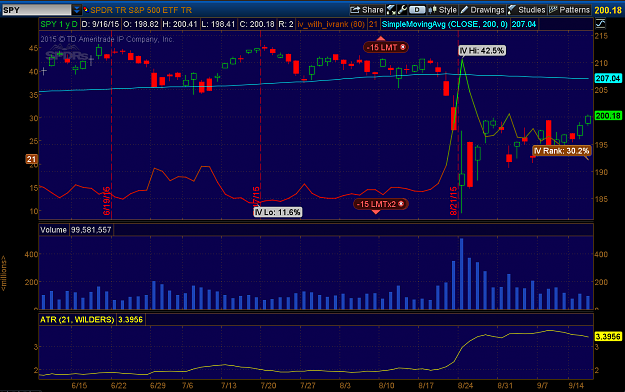Open the Patterns menu
This screenshot has width=625, height=392.
[x=569, y=10]
